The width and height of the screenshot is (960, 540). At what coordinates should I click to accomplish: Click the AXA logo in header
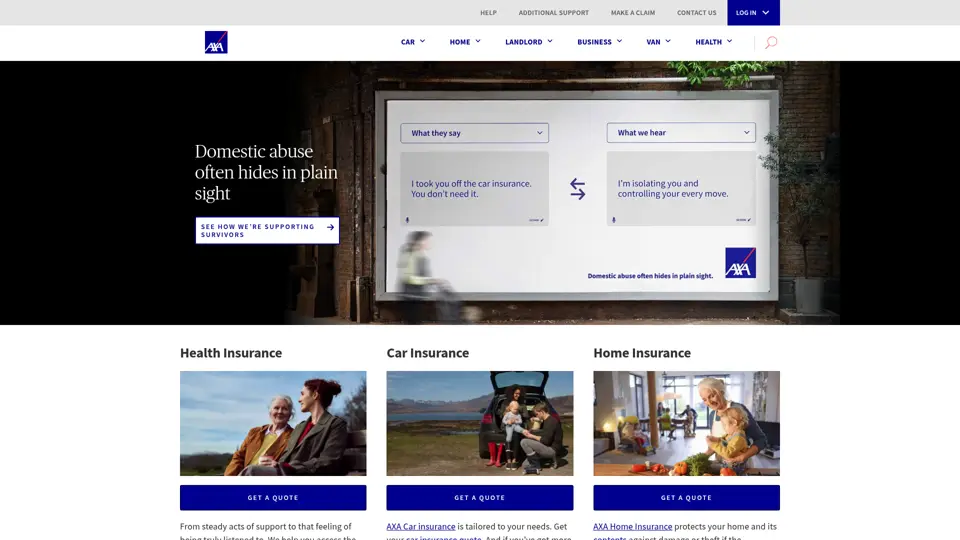(x=216, y=42)
